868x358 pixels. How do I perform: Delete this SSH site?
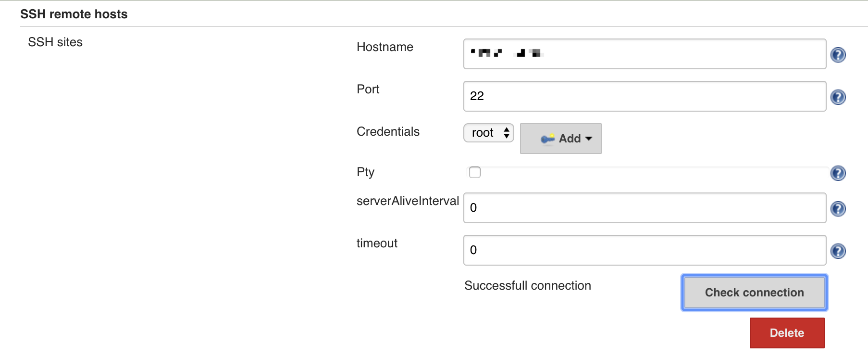pos(787,333)
